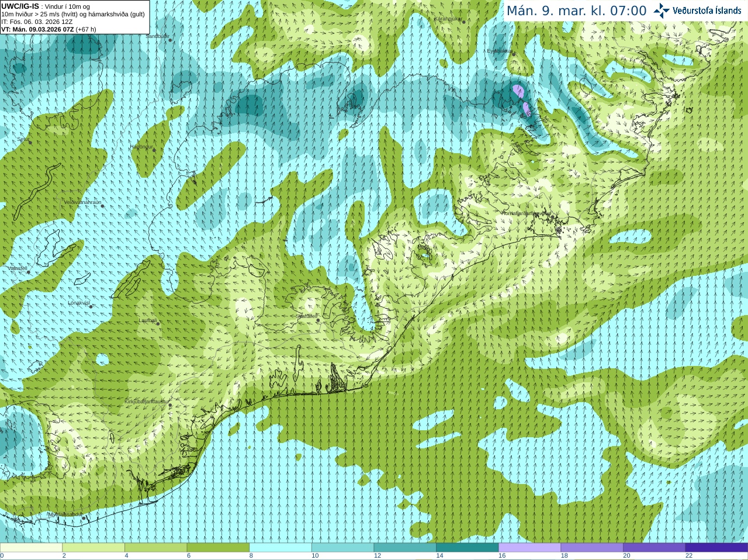Click the legend value '16'
The image size is (748, 560).
click(x=502, y=556)
